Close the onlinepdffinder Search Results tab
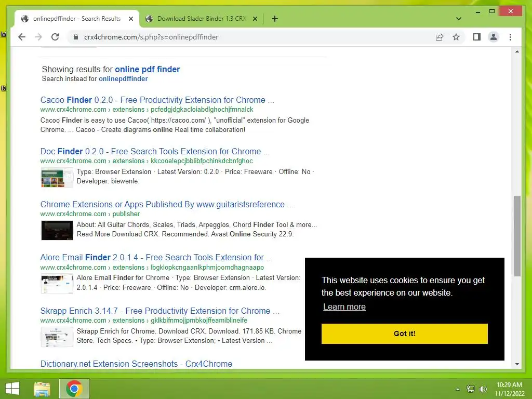 (131, 19)
